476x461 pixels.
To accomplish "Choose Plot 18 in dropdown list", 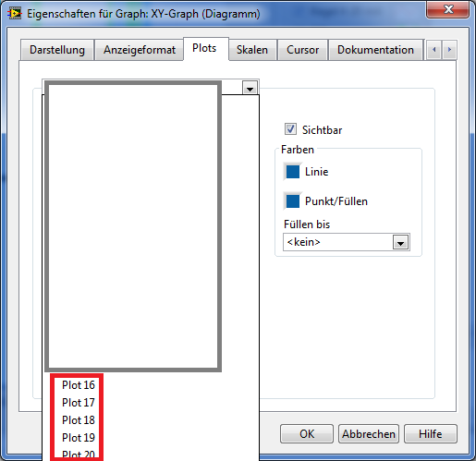I will pos(79,420).
